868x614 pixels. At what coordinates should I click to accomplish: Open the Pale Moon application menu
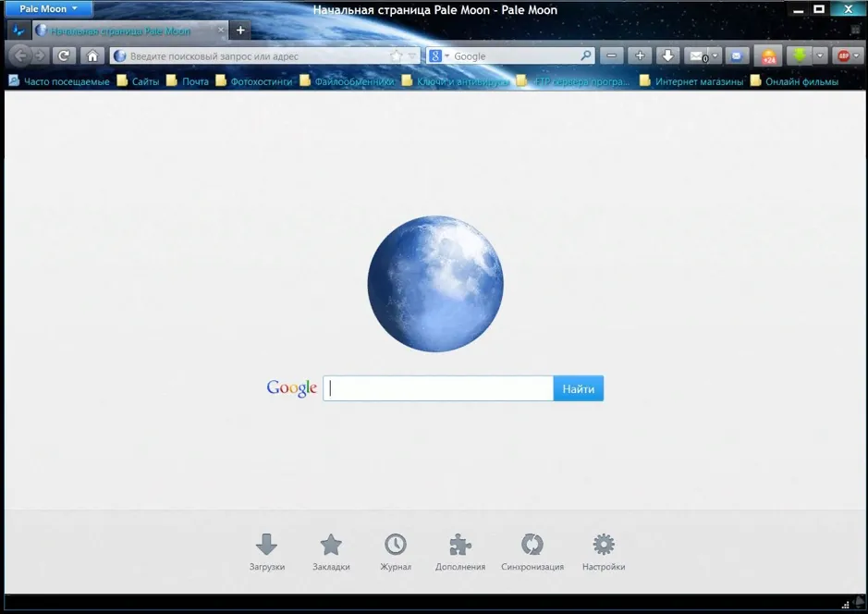[48, 9]
